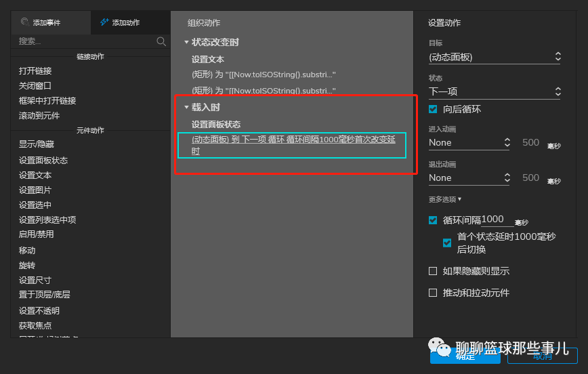Select the 设置尺寸 action
Screen dimensions: 588x374
tap(35, 280)
